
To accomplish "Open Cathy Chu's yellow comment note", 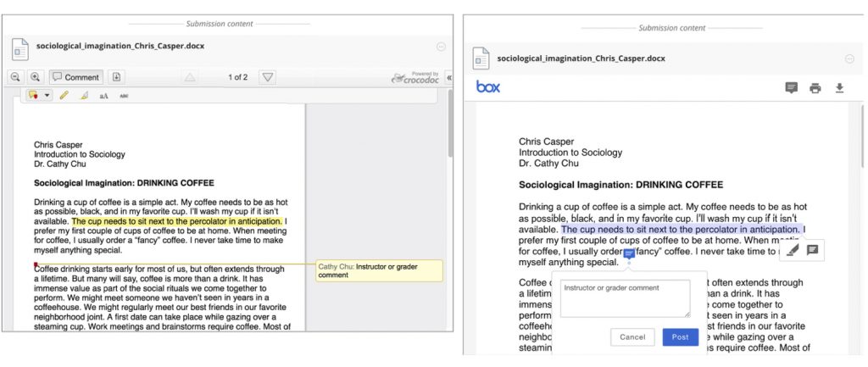I will point(379,270).
